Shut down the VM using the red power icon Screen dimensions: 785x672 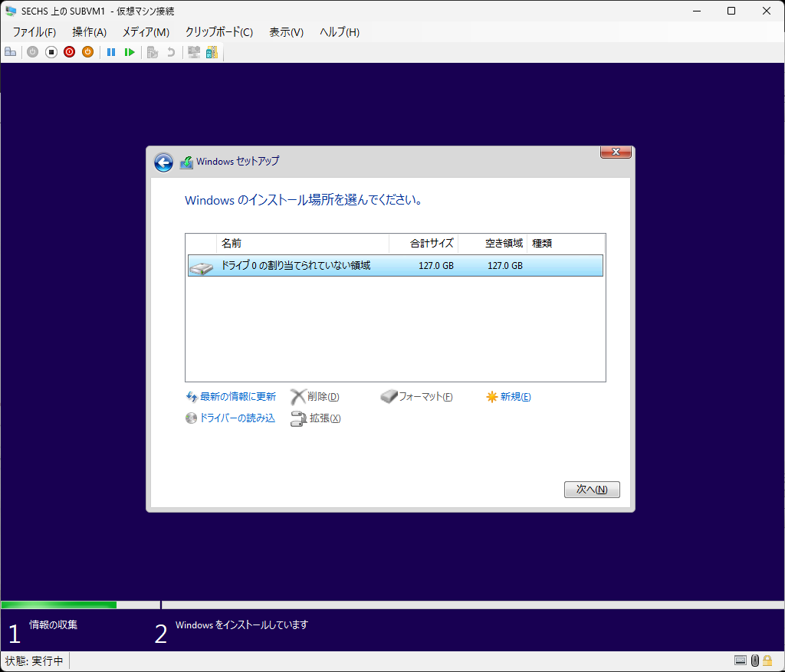point(70,52)
